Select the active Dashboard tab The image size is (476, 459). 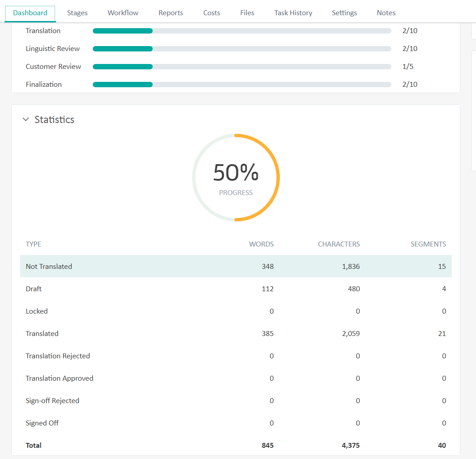[30, 13]
